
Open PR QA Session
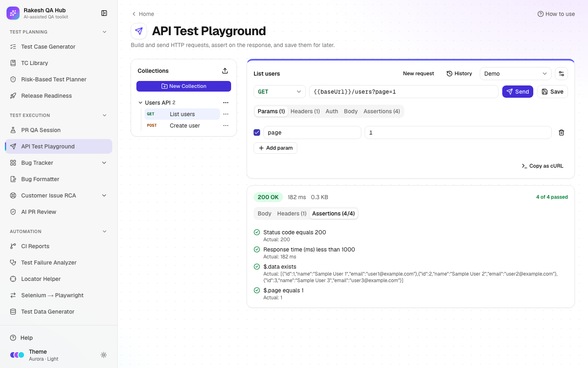tap(58, 130)
